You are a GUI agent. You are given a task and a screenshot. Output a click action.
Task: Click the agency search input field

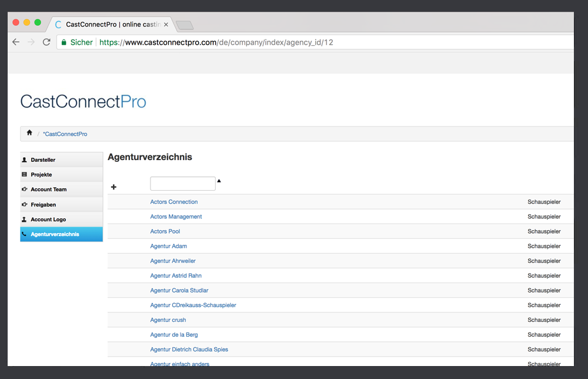pos(183,184)
